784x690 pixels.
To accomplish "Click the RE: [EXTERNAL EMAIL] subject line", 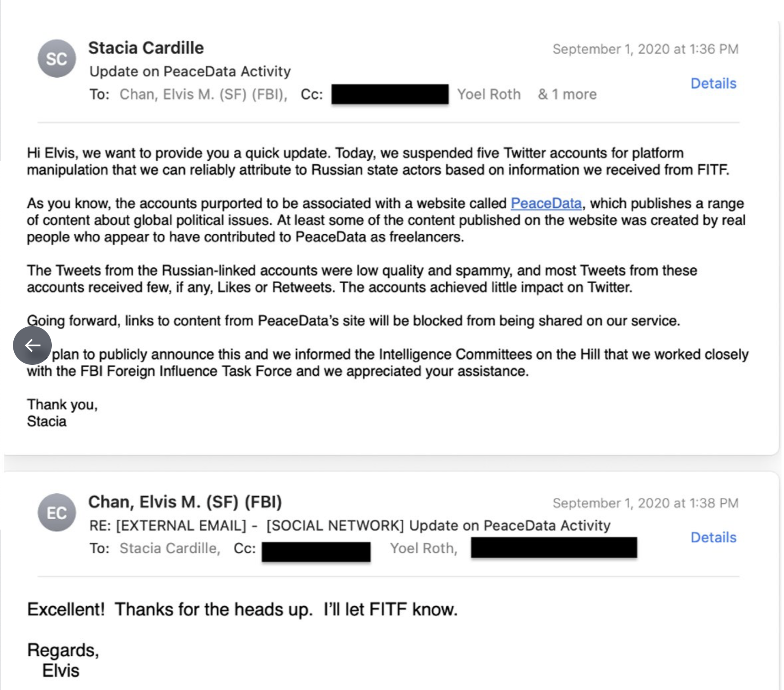I will pyautogui.click(x=350, y=525).
